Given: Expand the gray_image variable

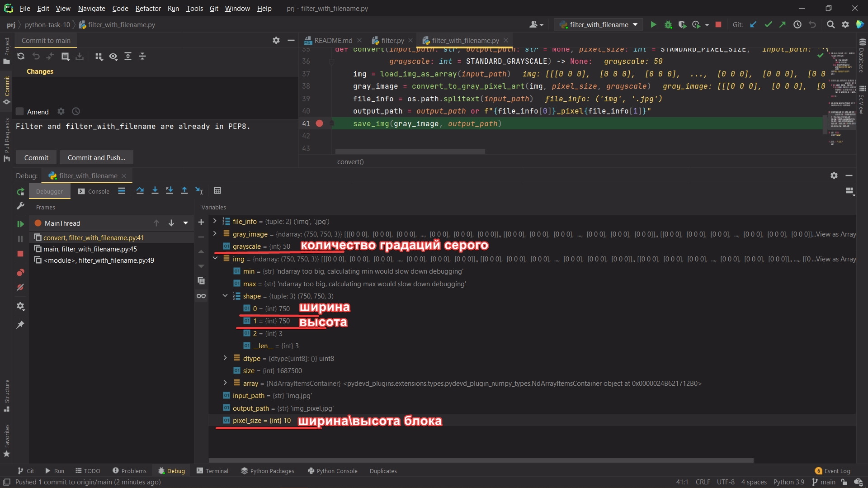Looking at the screenshot, I should click(214, 234).
